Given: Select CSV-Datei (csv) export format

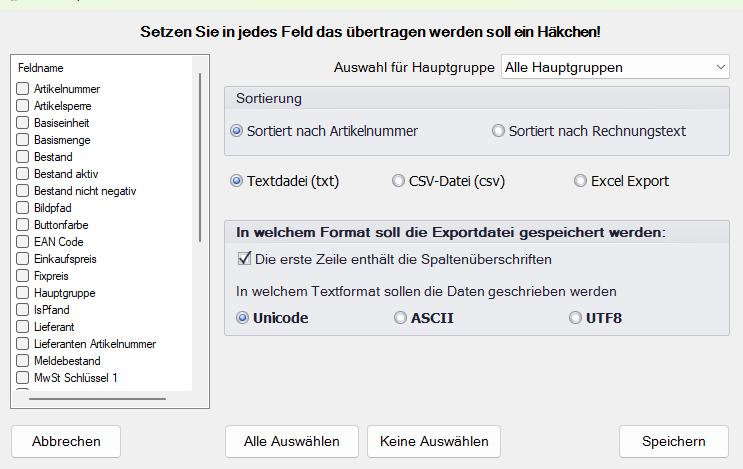Looking at the screenshot, I should (x=400, y=181).
